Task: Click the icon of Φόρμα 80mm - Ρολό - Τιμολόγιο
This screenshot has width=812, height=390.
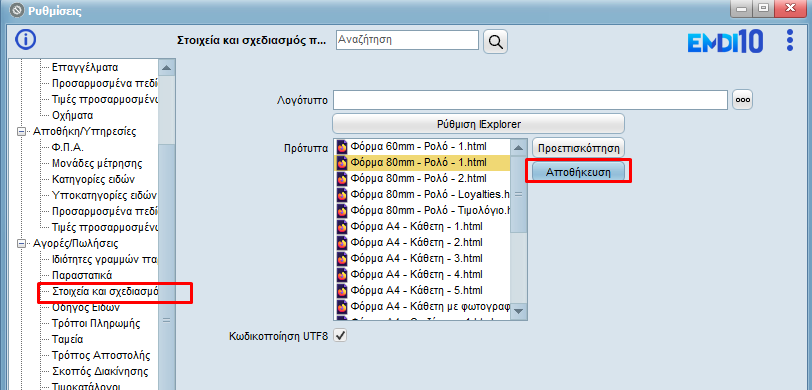Action: tap(342, 211)
